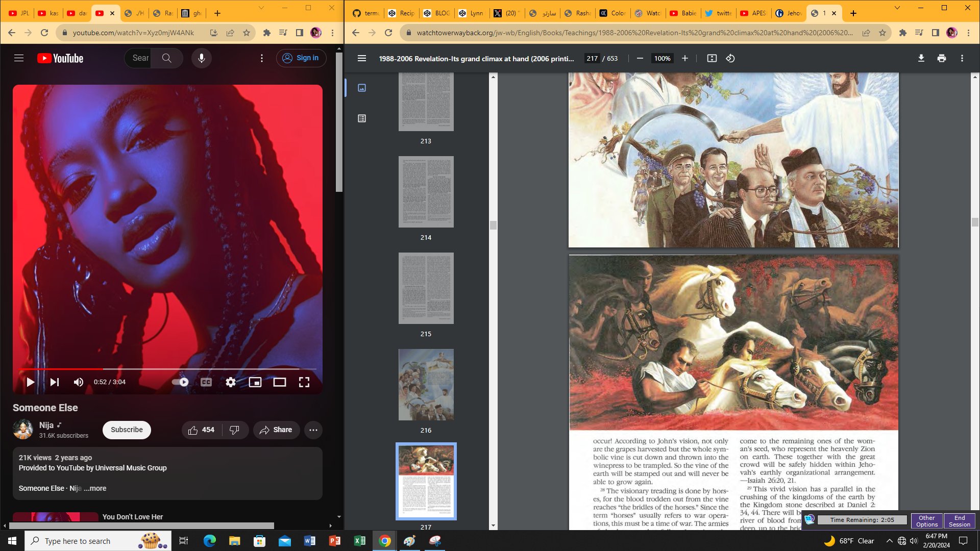The width and height of the screenshot is (980, 551).
Task: Switch to Babie YouTube tab
Action: click(x=683, y=13)
